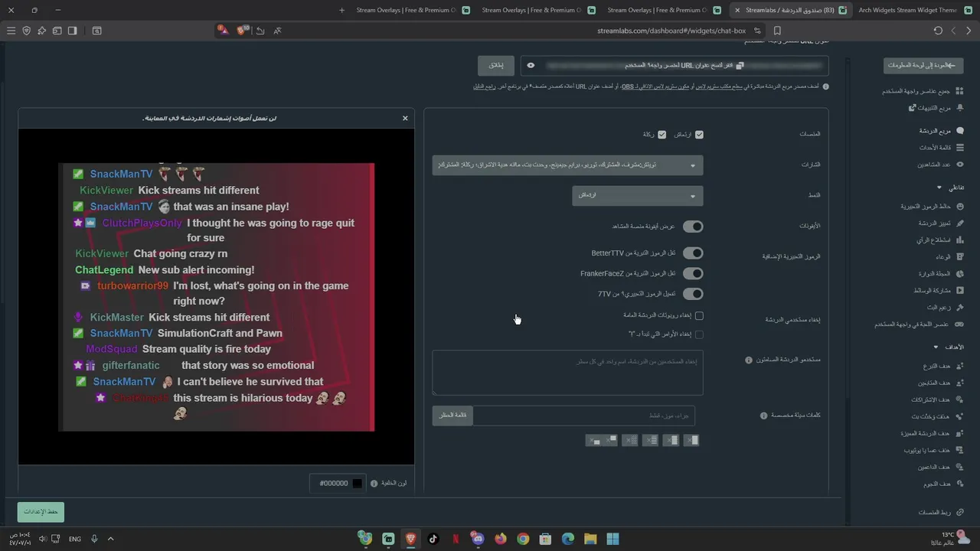Screen dimensions: 980x551
Task: Toggle the browser sidebar panel icon
Action: pos(72,31)
